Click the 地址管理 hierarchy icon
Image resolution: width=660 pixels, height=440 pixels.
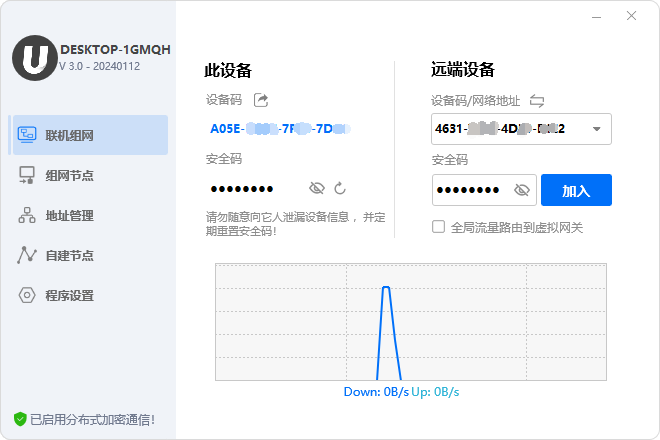(27, 215)
